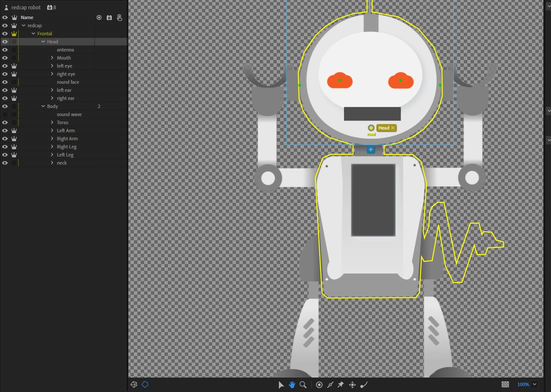Click the crown independence column header
The image size is (551, 392).
tap(14, 17)
